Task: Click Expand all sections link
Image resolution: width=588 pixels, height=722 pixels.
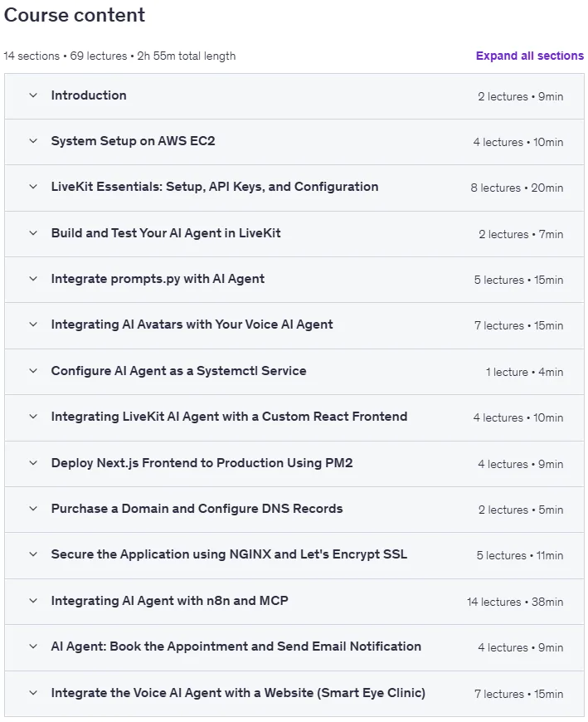Action: coord(530,56)
